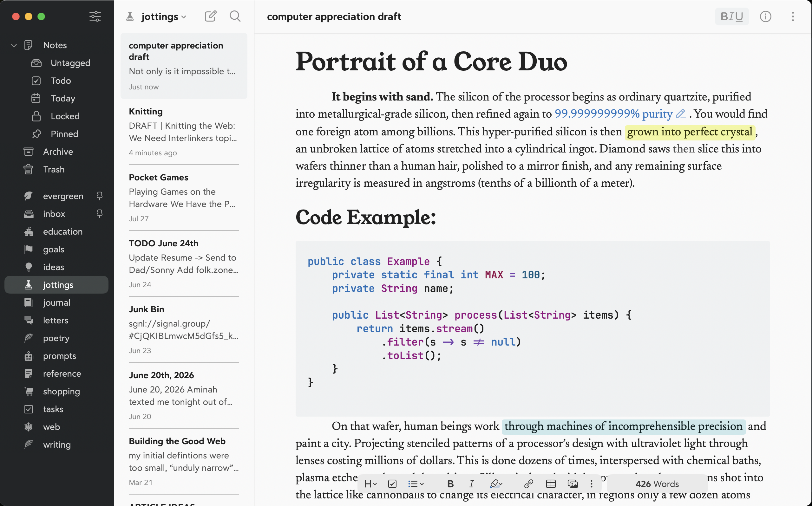Click the Code Example: heading

[365, 217]
